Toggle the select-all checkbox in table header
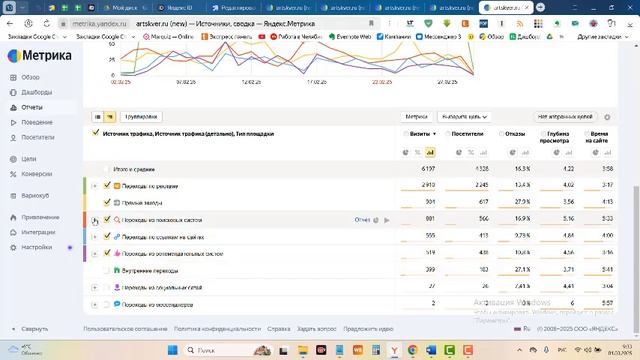This screenshot has width=640, height=360. (x=96, y=133)
